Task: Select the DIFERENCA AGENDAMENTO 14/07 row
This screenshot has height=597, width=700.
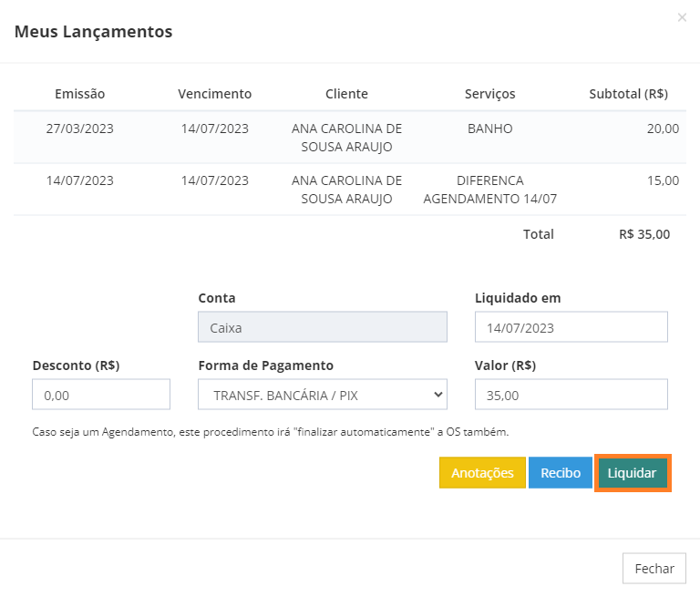Action: pyautogui.click(x=350, y=190)
